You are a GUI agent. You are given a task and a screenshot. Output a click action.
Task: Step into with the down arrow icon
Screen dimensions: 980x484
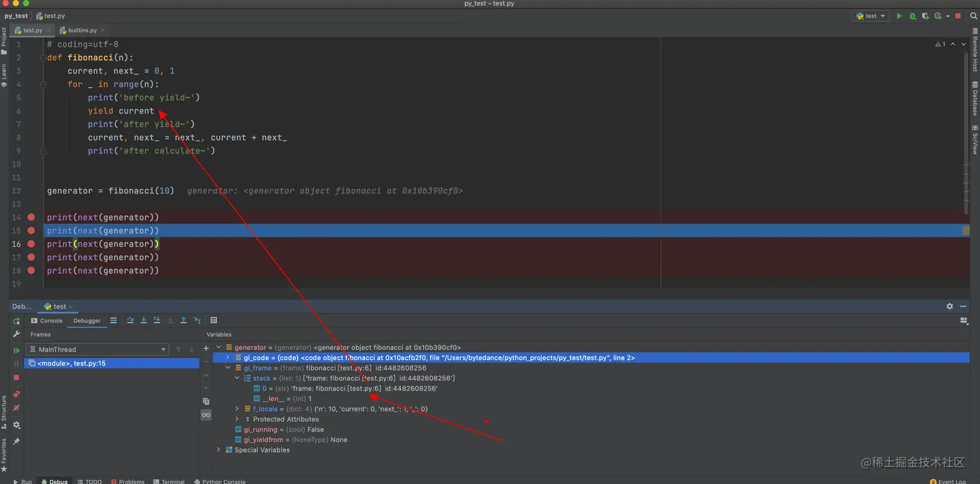[x=144, y=321]
